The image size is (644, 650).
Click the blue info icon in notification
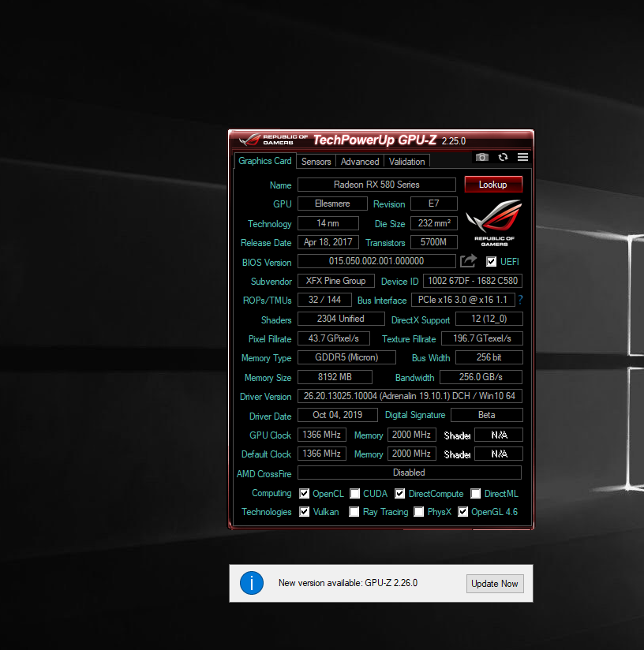(252, 583)
